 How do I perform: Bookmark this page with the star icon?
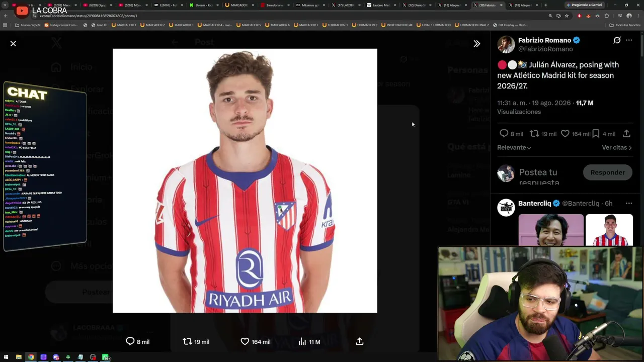[x=567, y=16]
